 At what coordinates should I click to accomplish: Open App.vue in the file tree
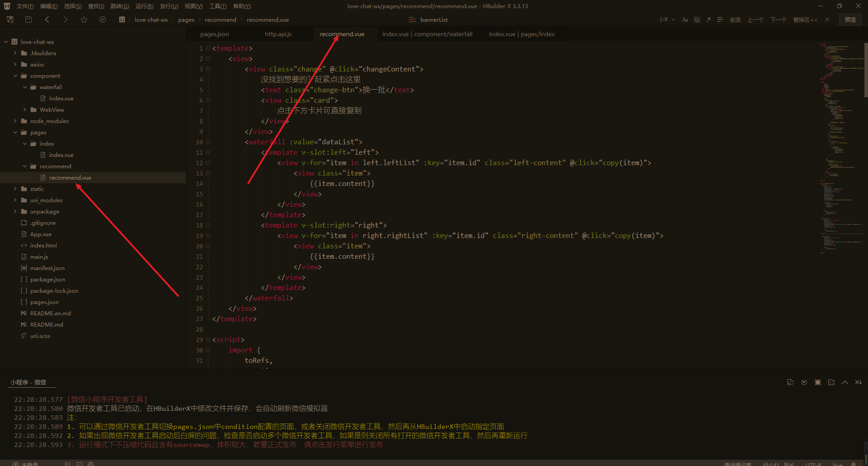41,234
